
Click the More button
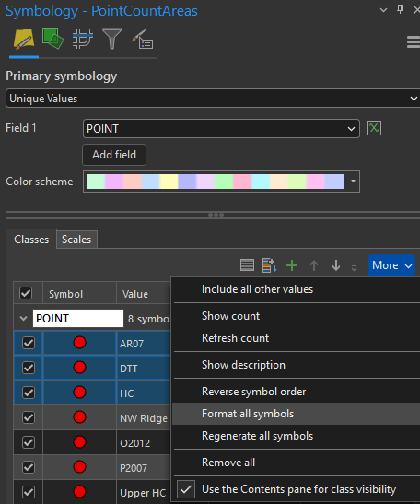pyautogui.click(x=391, y=265)
